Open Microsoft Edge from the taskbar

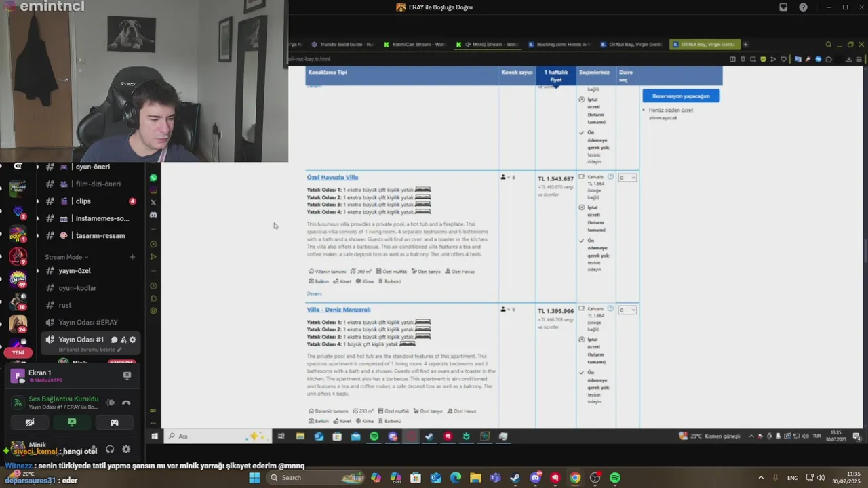coord(456,478)
